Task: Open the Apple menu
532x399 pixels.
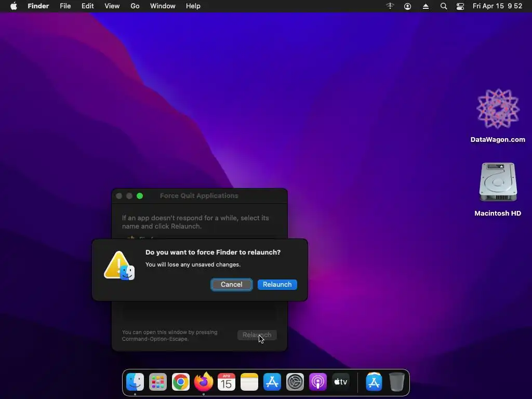Action: click(14, 6)
